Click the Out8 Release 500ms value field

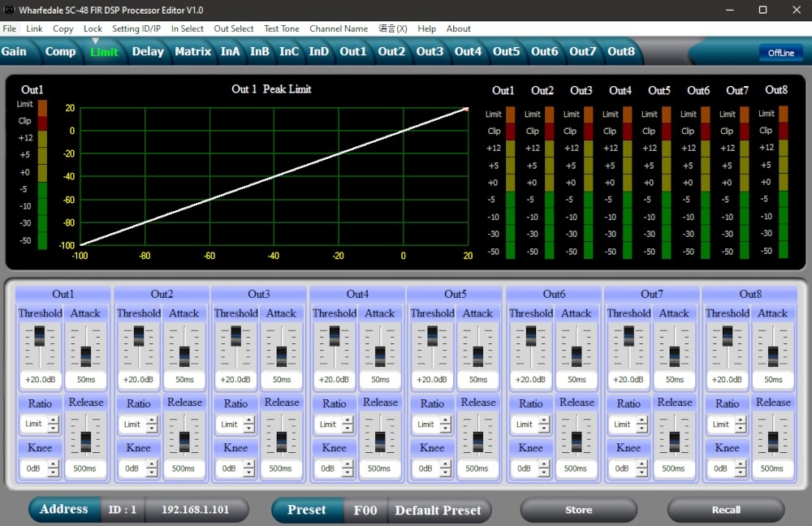tap(771, 468)
